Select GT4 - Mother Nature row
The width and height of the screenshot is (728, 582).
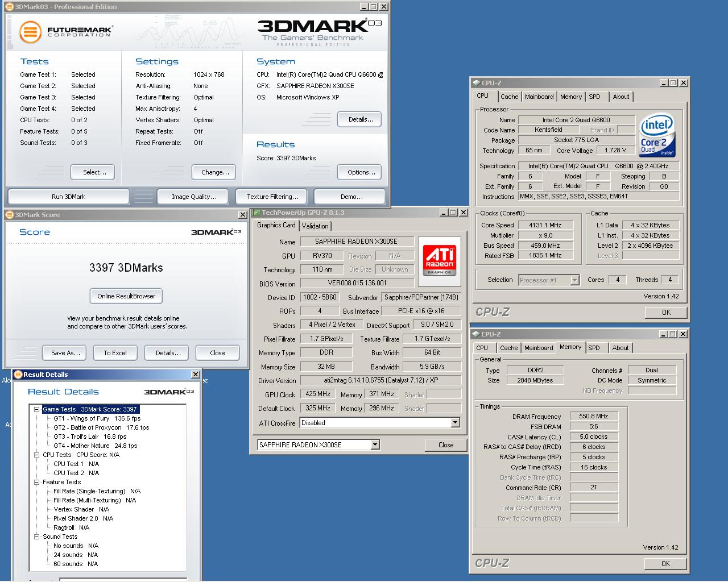pyautogui.click(x=95, y=446)
